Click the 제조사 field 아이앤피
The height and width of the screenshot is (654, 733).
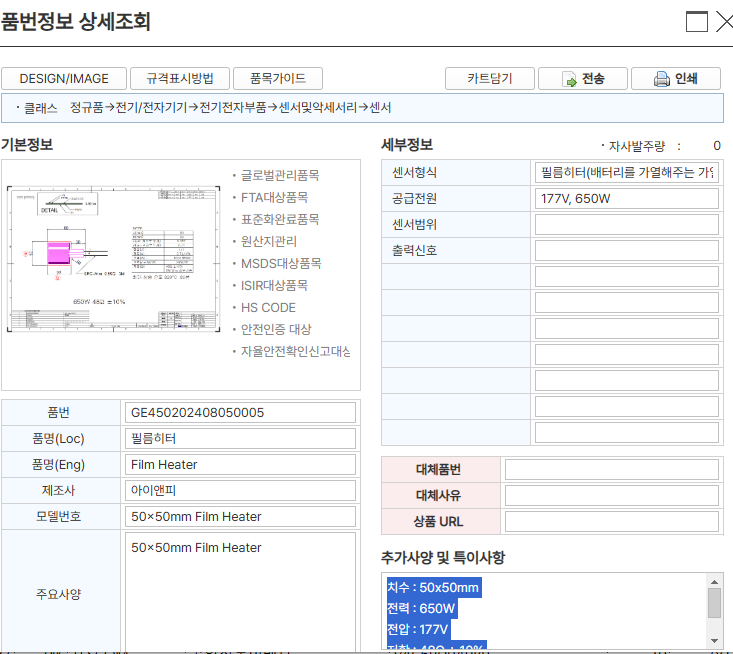240,491
